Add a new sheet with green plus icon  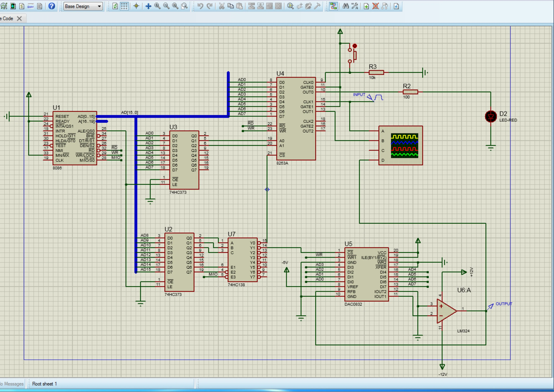point(366,6)
